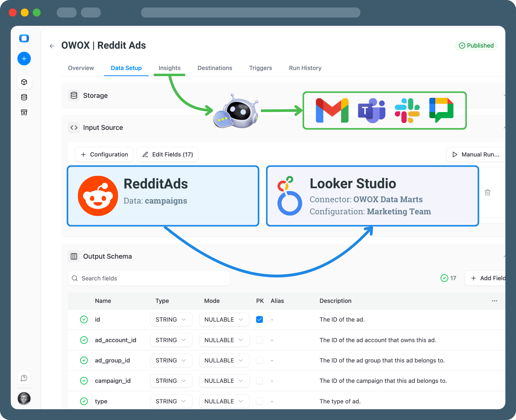Click the Looker Studio logo icon
The image size is (516, 420).
click(x=289, y=195)
